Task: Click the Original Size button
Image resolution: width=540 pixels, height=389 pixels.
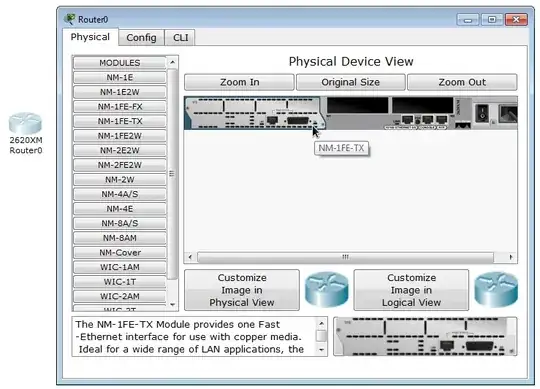Action: (351, 82)
